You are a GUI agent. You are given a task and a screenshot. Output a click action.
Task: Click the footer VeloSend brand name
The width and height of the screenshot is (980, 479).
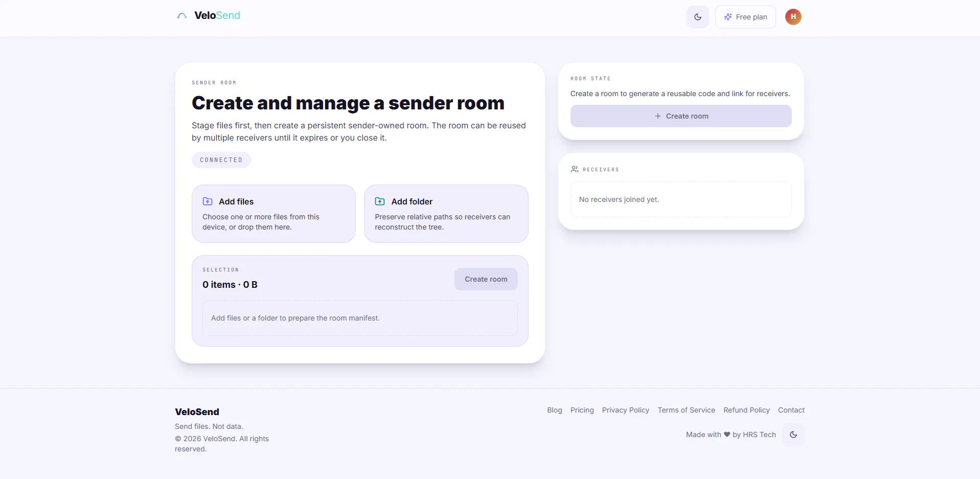coord(197,412)
